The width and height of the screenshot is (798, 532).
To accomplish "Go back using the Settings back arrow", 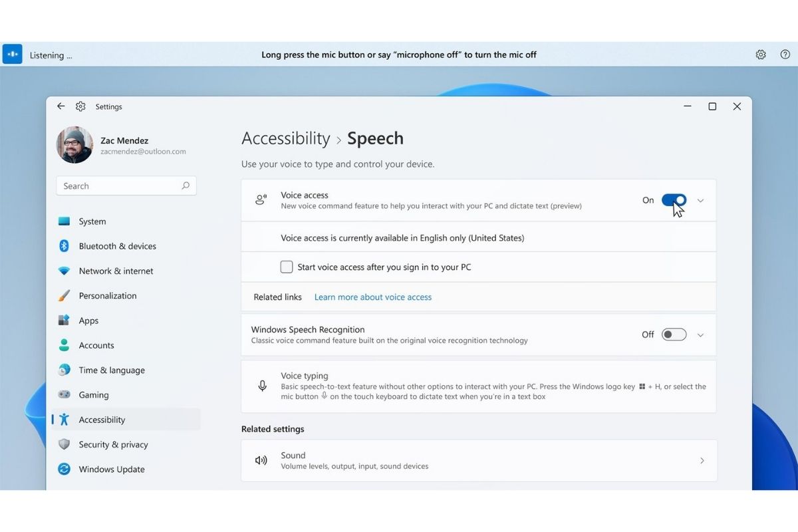I will [x=61, y=106].
